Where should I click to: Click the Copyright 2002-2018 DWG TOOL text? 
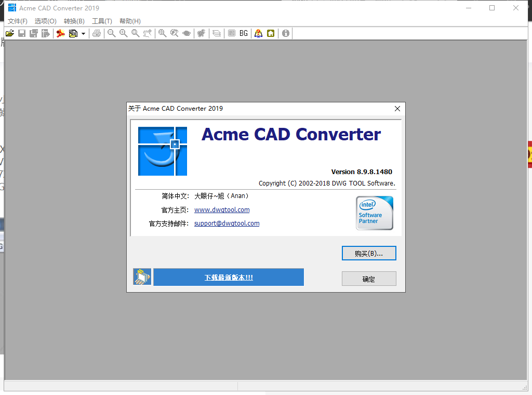(x=327, y=183)
